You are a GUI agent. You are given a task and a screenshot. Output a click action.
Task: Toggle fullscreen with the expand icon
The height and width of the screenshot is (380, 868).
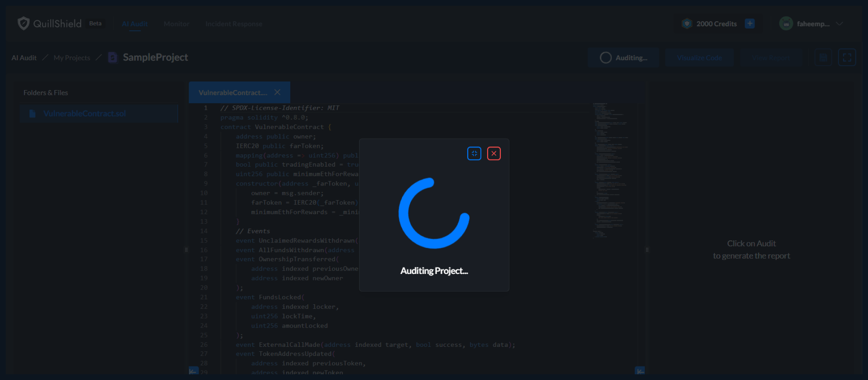tap(847, 57)
